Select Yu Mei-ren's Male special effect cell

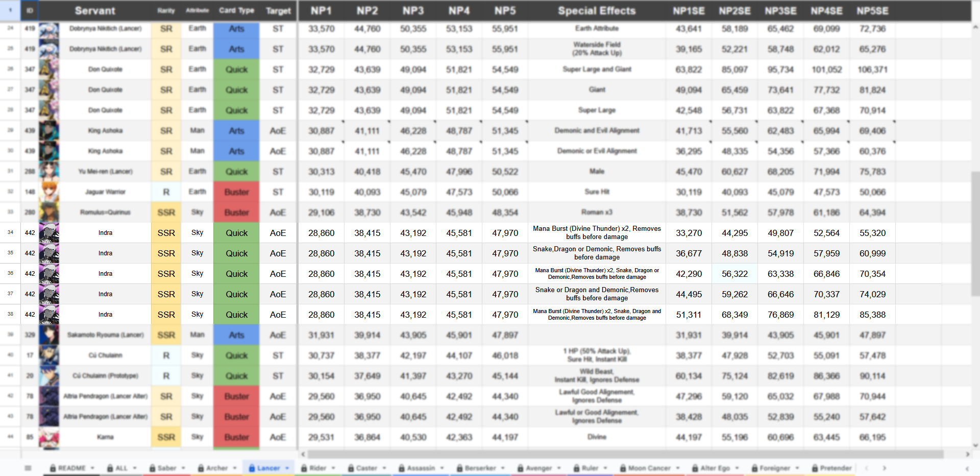pos(597,172)
